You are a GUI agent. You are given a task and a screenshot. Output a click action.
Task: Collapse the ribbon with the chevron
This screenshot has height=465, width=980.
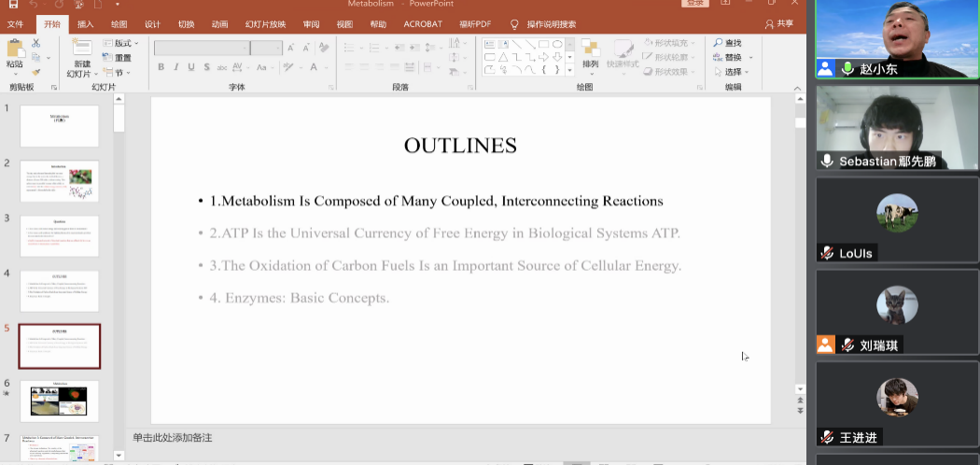(797, 88)
